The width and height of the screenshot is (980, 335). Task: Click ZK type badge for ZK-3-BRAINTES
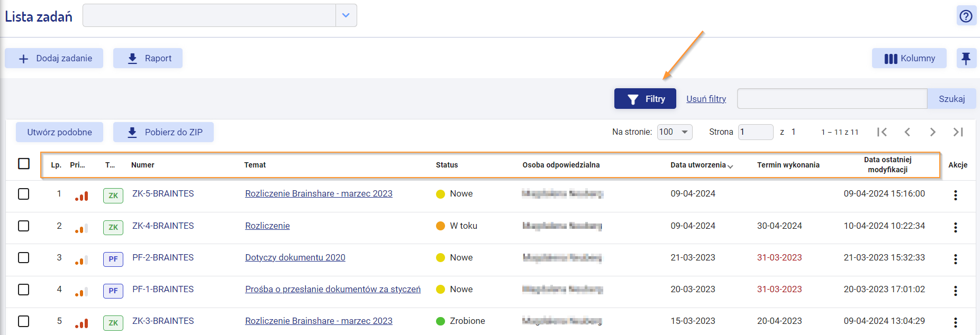[113, 322]
